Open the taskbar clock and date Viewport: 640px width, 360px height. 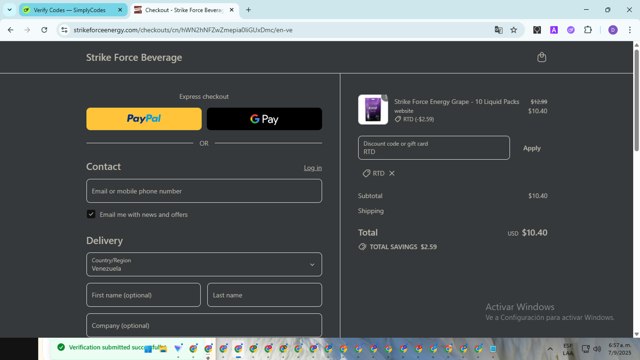pyautogui.click(x=620, y=349)
